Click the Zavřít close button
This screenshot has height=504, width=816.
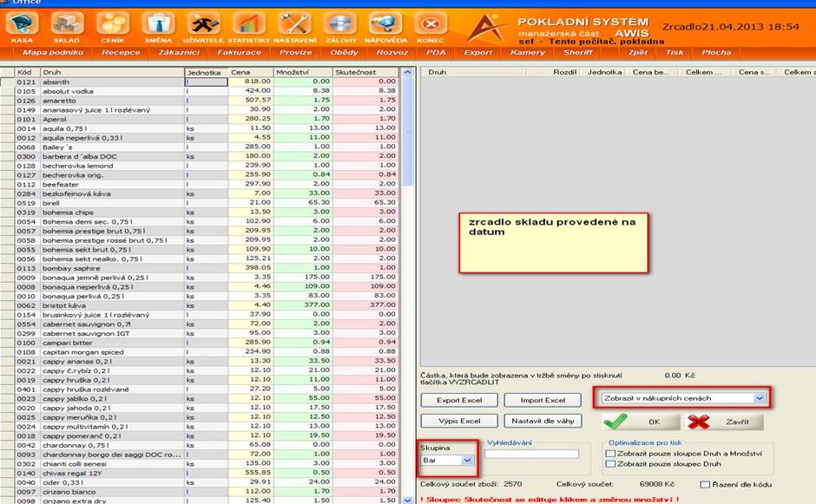click(725, 422)
